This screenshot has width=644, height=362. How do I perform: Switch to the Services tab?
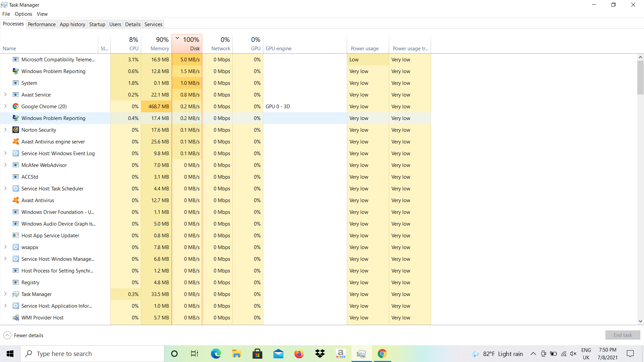pos(153,24)
